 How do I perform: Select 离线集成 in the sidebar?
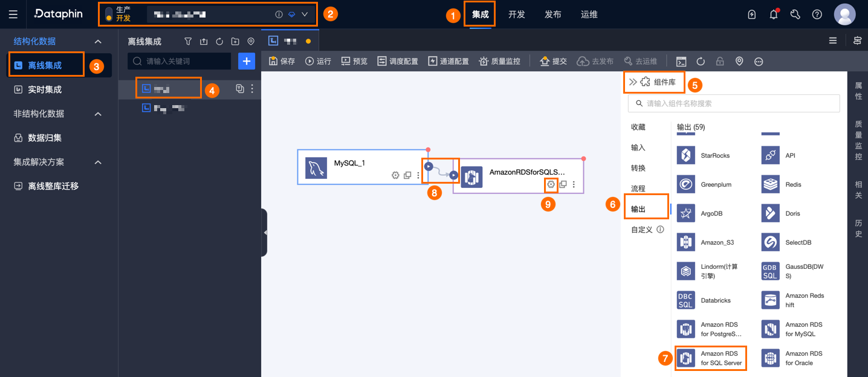[x=45, y=65]
